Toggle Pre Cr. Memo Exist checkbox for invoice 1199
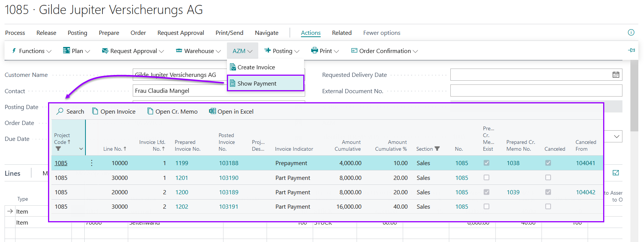The width and height of the screenshot is (644, 242). tap(486, 163)
